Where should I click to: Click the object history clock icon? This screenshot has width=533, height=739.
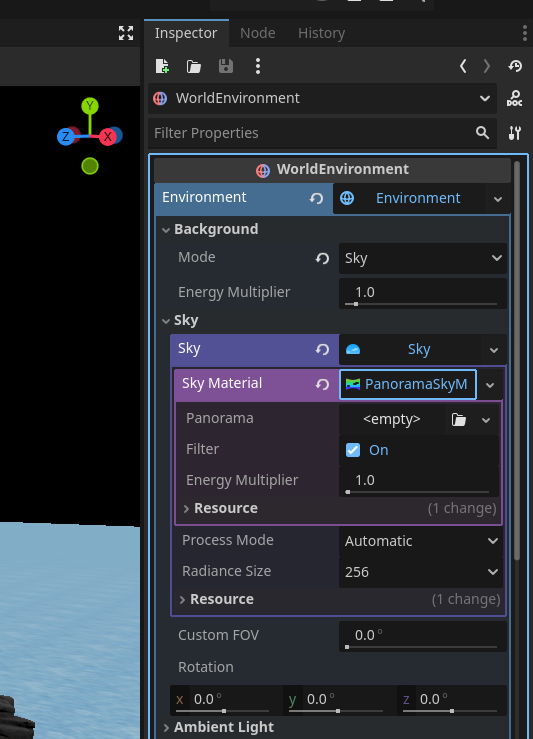coord(515,66)
